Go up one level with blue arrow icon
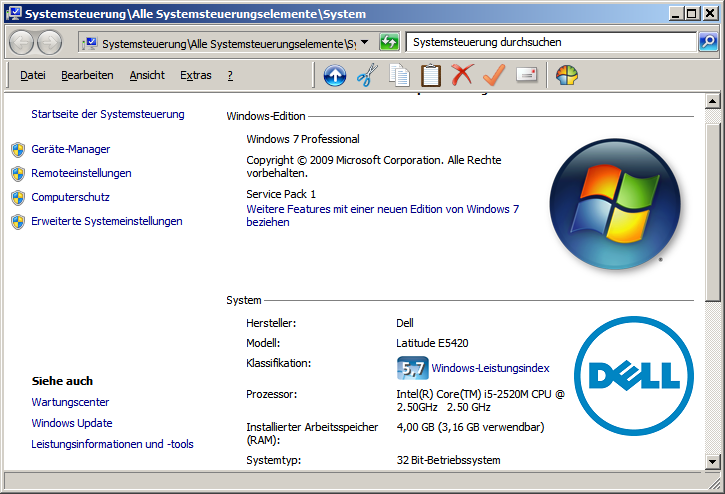The image size is (725, 494). coord(335,75)
